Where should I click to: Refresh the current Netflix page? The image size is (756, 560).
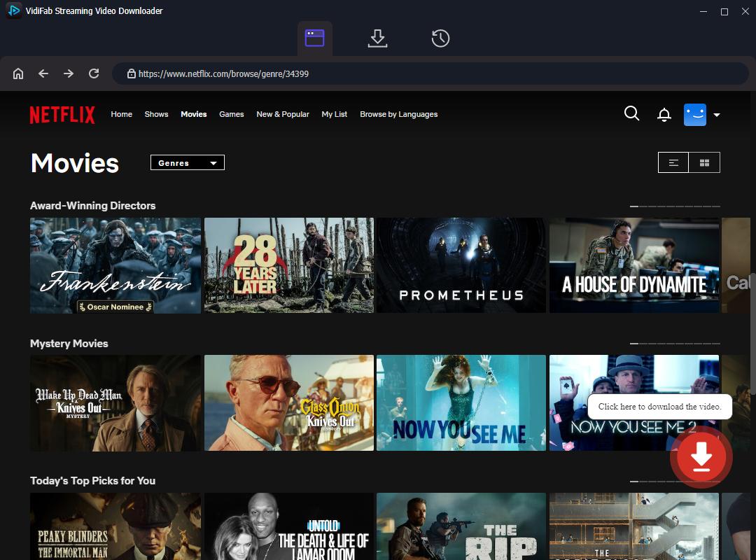(x=93, y=73)
